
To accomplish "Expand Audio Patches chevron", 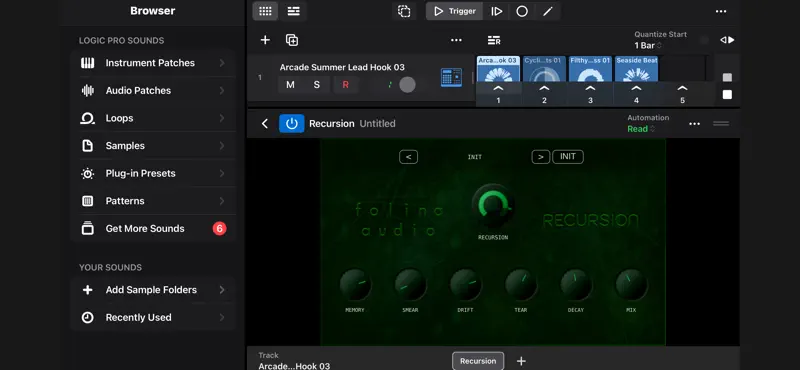I will point(222,90).
